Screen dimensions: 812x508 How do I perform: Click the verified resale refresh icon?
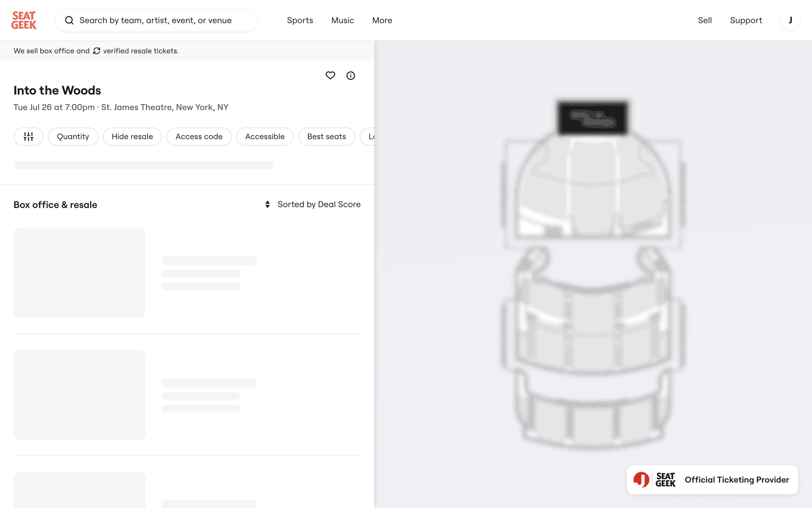[x=96, y=51]
